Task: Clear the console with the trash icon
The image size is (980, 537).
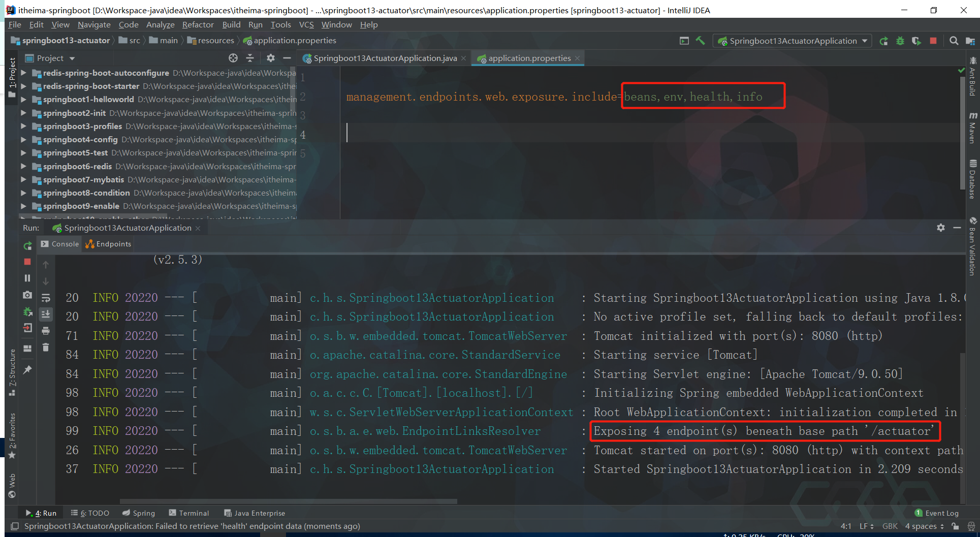Action: coord(46,348)
